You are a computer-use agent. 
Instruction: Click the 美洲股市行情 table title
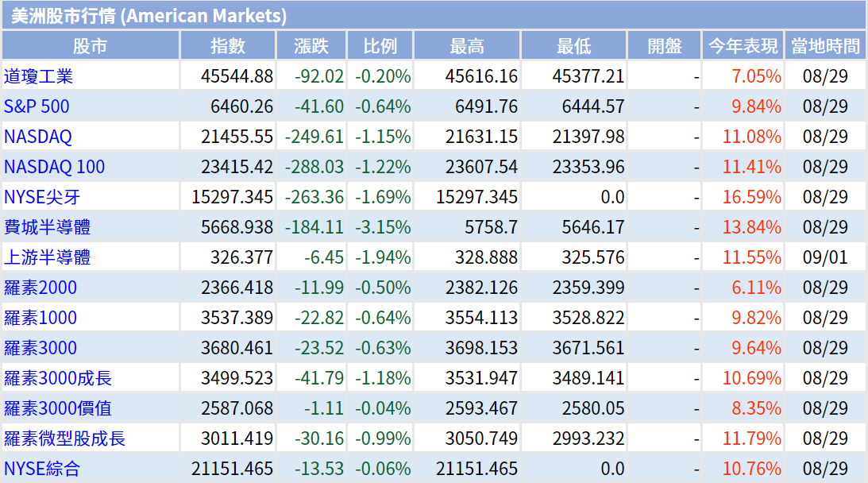[x=149, y=15]
